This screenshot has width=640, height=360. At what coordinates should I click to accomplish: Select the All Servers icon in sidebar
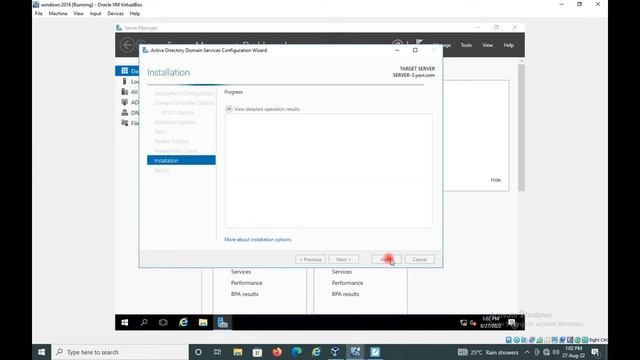124,91
